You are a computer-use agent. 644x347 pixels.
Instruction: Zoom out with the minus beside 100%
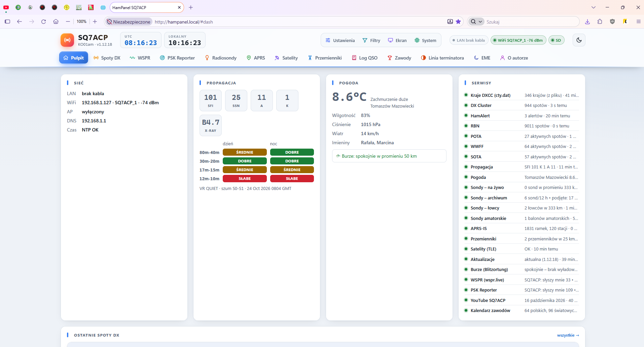[x=68, y=22]
